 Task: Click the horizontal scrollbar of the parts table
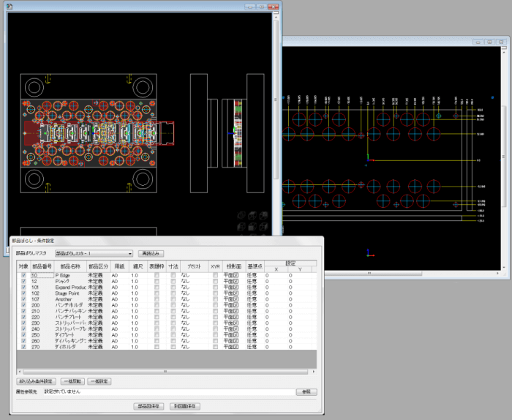pyautogui.click(x=165, y=371)
